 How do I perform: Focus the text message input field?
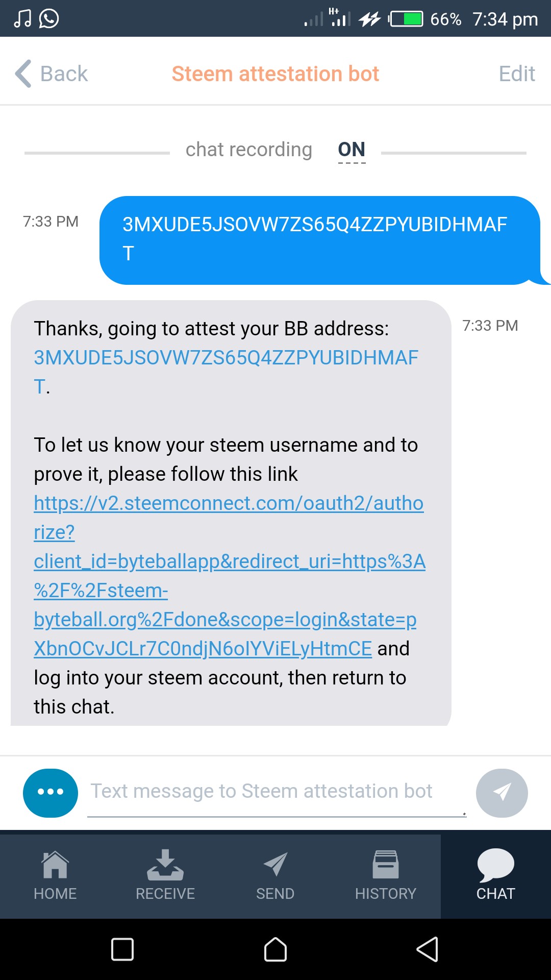[277, 793]
